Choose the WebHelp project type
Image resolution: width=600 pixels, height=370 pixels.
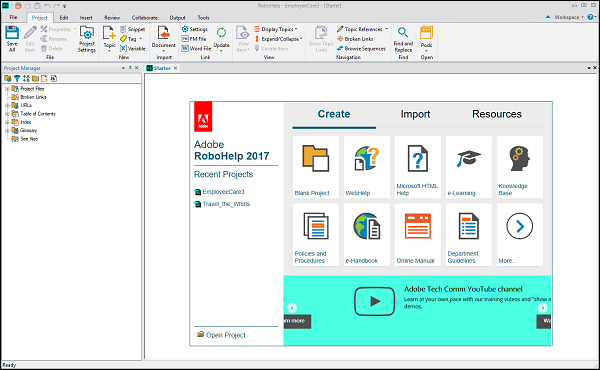tap(367, 167)
